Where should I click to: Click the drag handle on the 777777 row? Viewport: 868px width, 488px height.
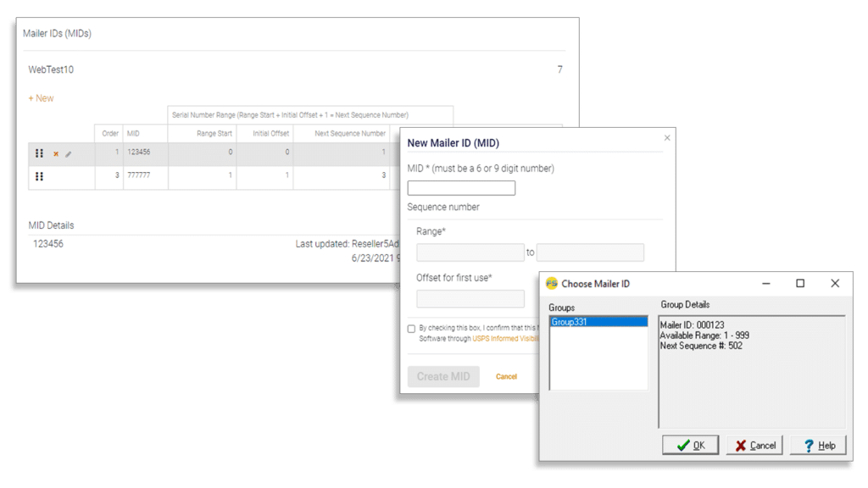[39, 176]
